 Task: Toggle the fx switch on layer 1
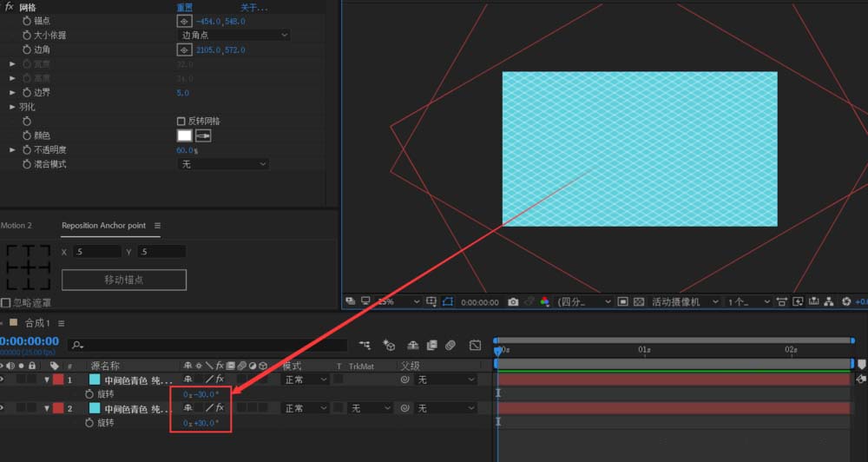point(220,379)
